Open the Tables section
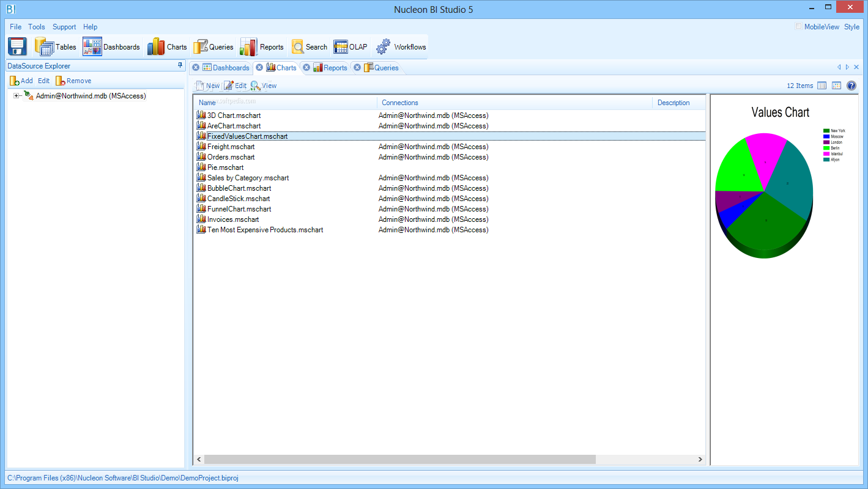 [x=56, y=47]
